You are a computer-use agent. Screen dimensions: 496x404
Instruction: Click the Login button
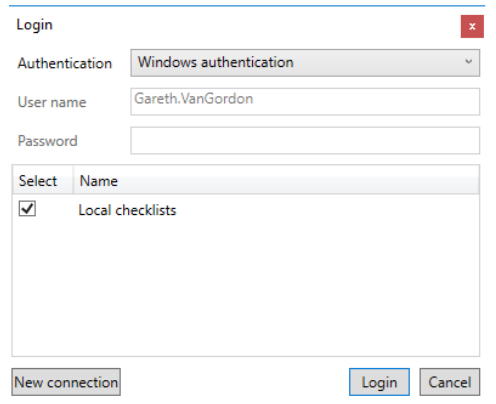click(x=379, y=382)
